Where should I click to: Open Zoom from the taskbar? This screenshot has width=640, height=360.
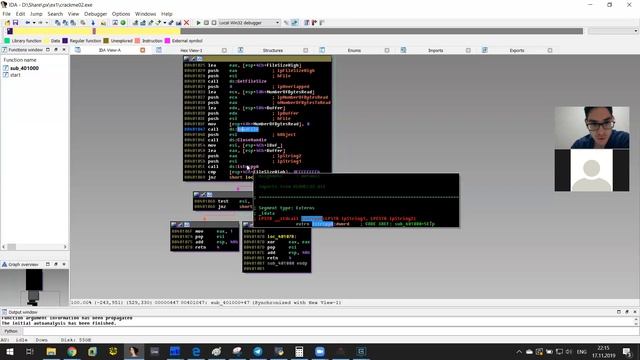[x=320, y=351]
